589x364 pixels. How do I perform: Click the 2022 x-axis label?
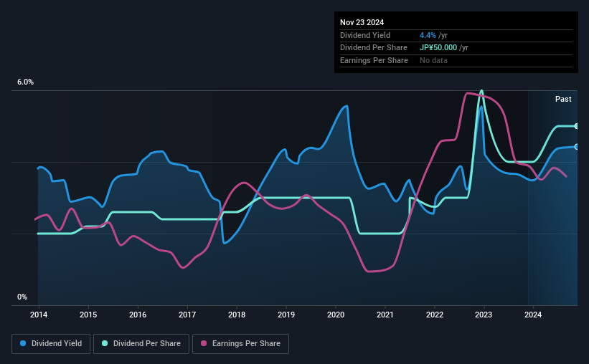pos(435,315)
